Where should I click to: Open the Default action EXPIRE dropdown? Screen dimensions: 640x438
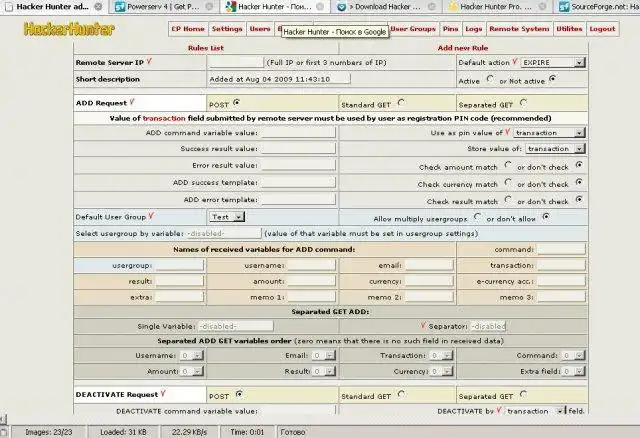click(552, 62)
